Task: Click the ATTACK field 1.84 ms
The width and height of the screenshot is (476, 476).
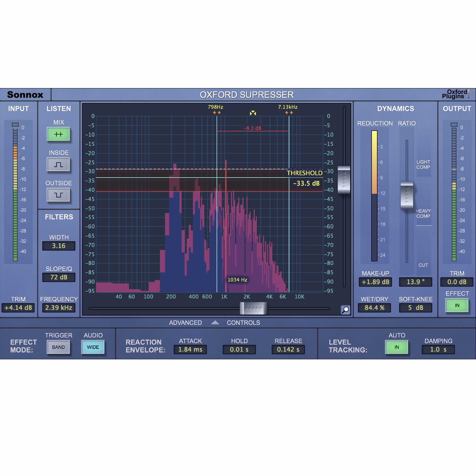Action: click(190, 350)
